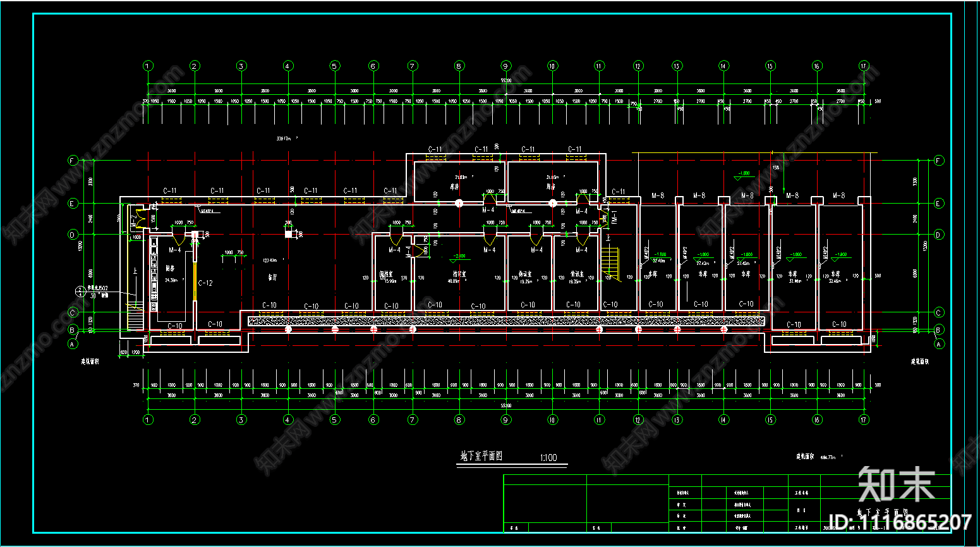The image size is (980, 547).
Task: Select axis bubble C on the right side
Action: [939, 312]
